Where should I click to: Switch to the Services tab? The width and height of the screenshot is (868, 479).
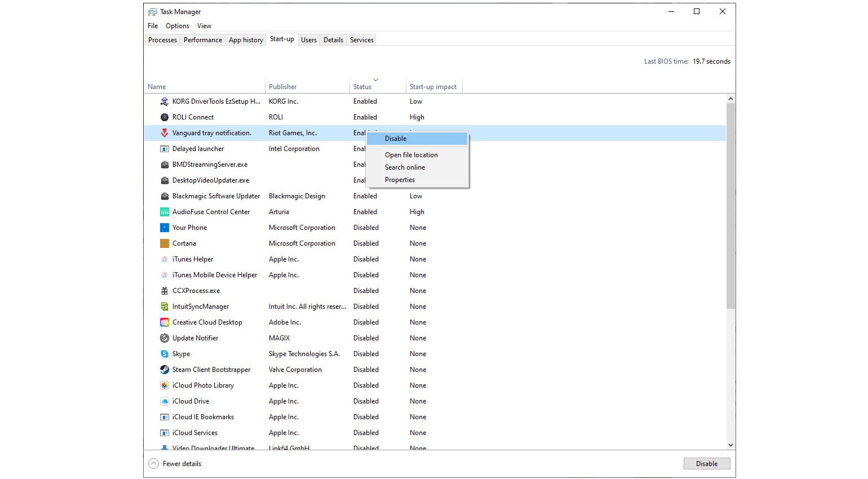[362, 40]
